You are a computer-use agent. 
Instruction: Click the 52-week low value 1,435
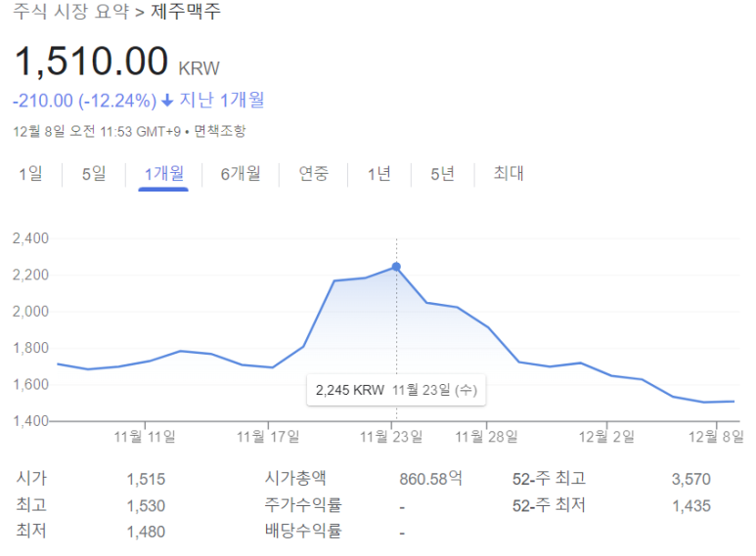(x=691, y=506)
